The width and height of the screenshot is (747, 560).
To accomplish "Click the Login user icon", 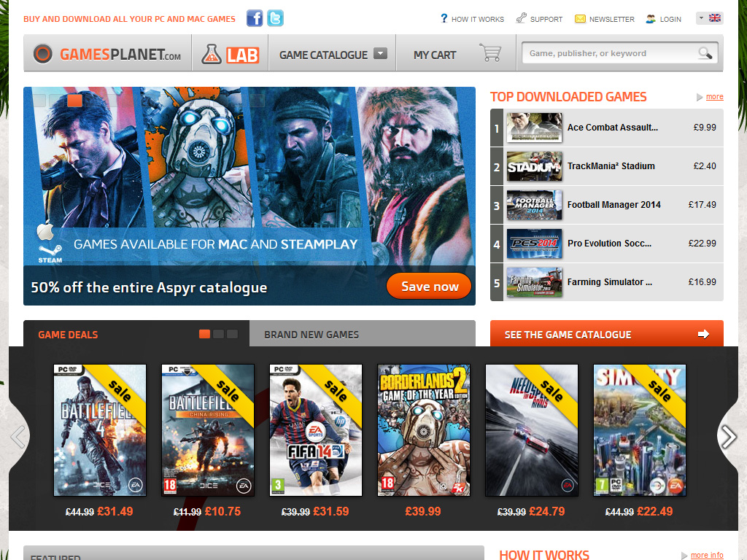I will pyautogui.click(x=651, y=19).
